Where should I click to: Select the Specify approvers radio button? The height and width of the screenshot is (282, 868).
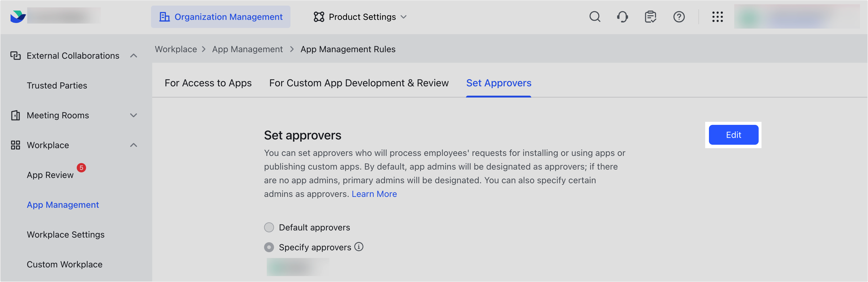point(269,247)
